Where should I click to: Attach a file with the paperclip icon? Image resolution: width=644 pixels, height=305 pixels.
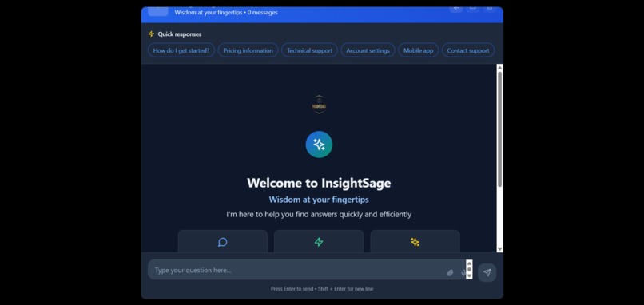(x=450, y=272)
